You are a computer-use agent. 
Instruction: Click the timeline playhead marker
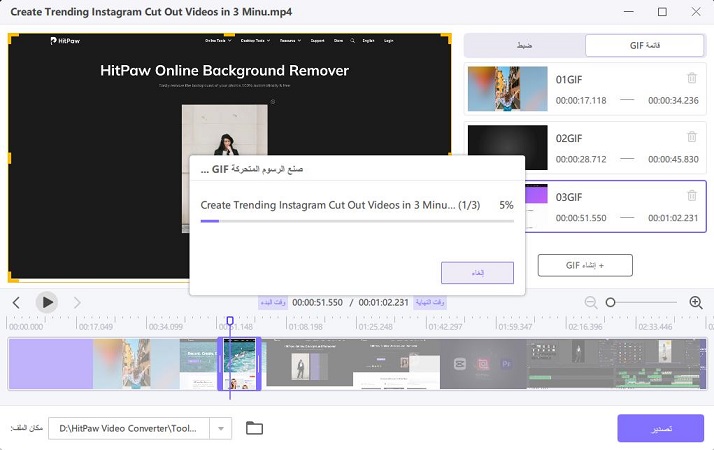pyautogui.click(x=230, y=321)
